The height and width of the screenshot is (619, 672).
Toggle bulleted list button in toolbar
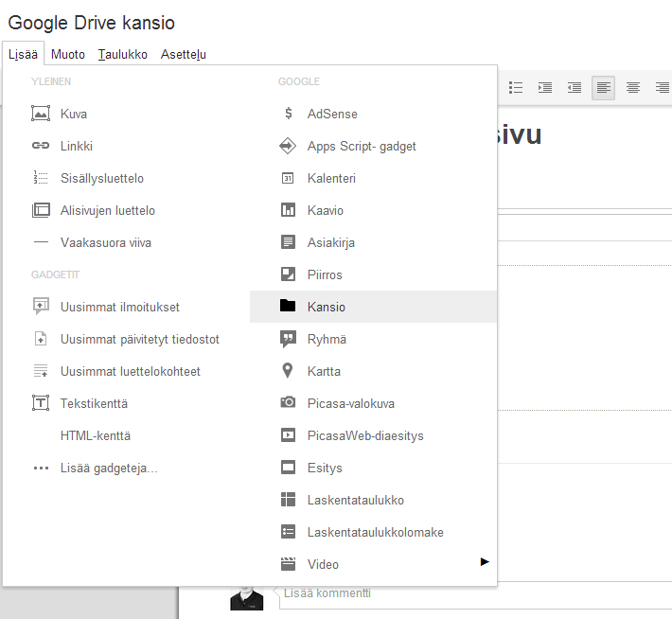point(516,88)
